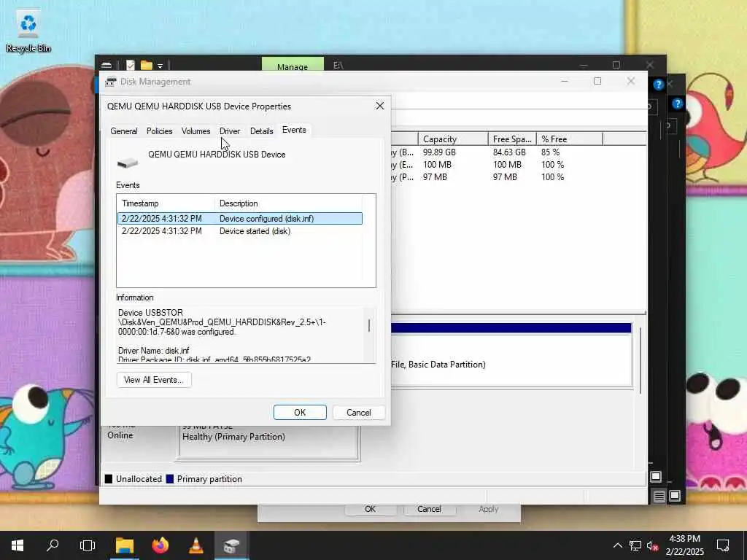The width and height of the screenshot is (747, 560).
Task: Click the Disk Management title bar icon
Action: (x=111, y=82)
